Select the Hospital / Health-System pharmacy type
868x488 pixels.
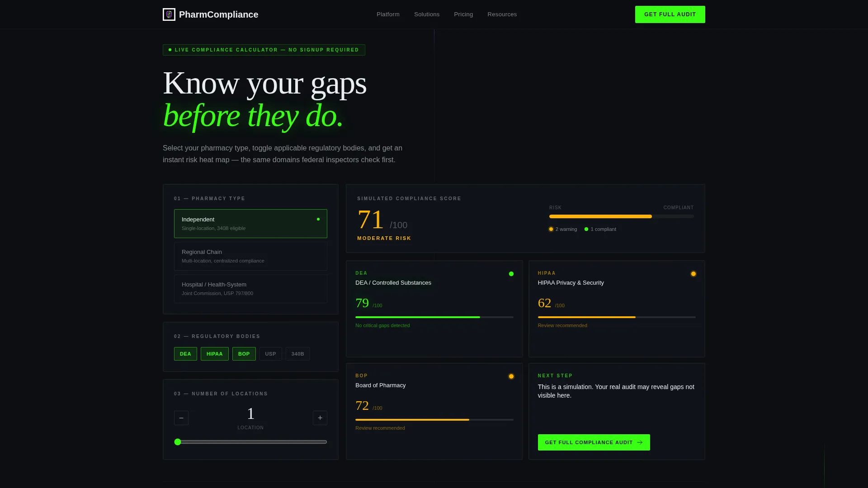pos(250,289)
